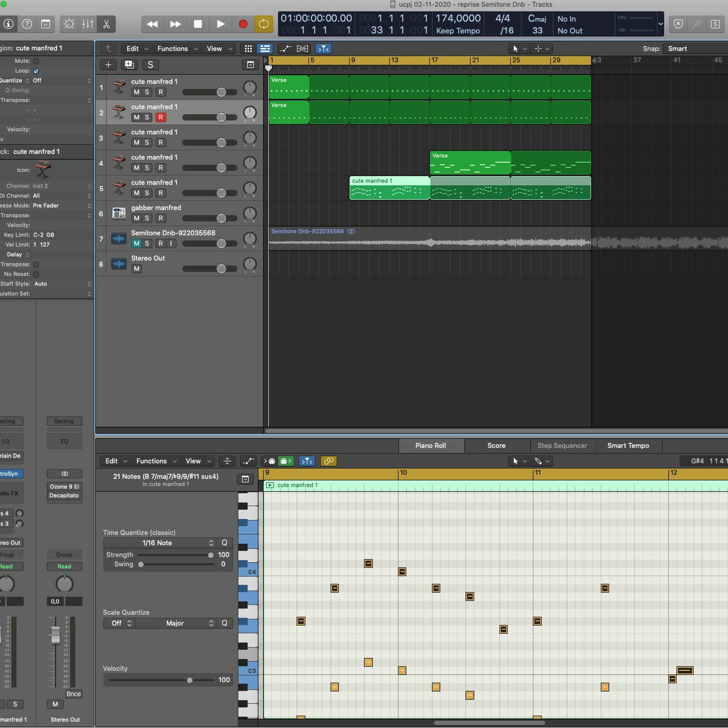Switch to the Score tab
The width and height of the screenshot is (728, 728).
[496, 445]
